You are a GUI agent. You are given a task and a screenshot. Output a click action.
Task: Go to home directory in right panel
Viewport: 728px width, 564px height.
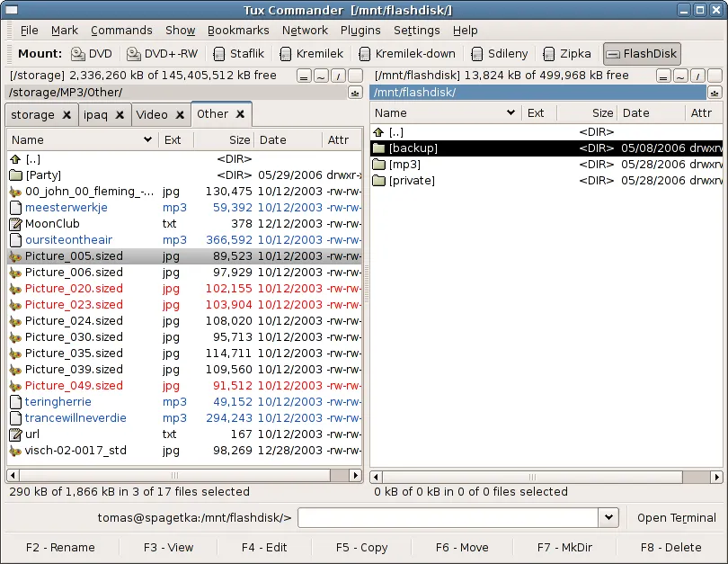coord(680,76)
